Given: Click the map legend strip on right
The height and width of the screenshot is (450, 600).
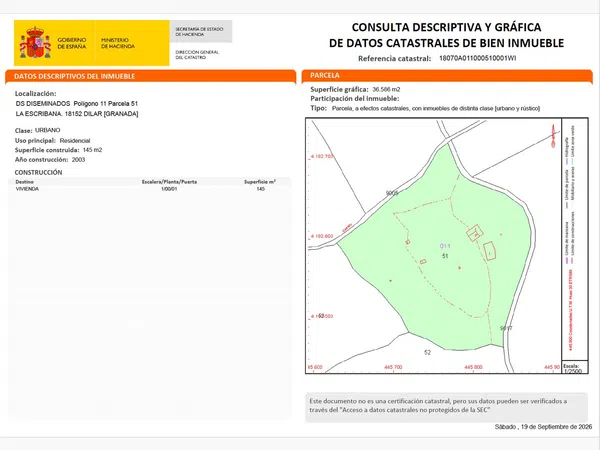Looking at the screenshot, I should tap(575, 239).
